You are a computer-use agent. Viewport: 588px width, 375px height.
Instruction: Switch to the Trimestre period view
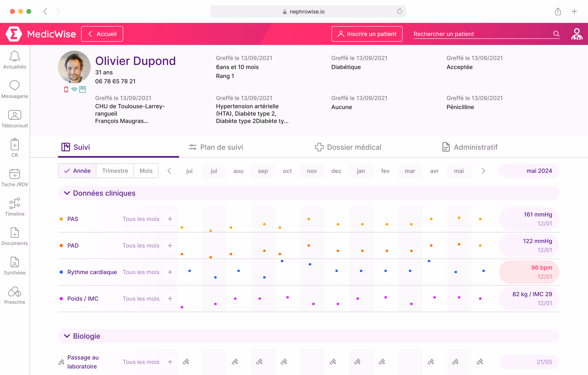click(x=115, y=171)
